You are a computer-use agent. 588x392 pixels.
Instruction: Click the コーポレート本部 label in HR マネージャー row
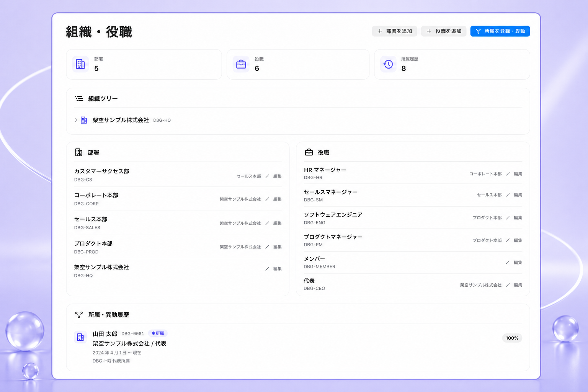pos(485,174)
